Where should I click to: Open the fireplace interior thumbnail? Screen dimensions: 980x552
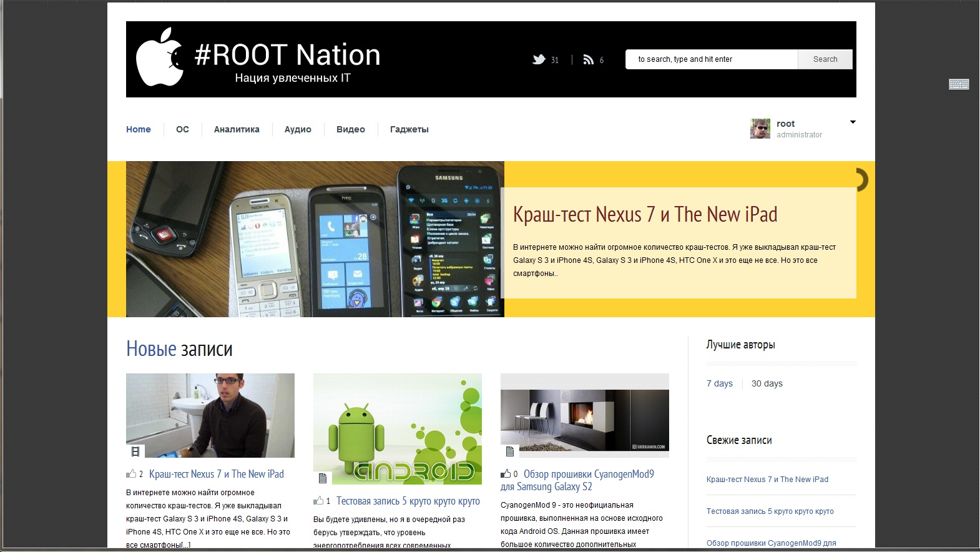[585, 415]
